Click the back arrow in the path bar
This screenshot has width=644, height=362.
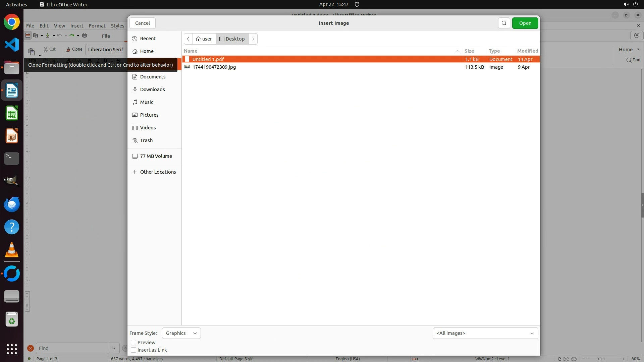pyautogui.click(x=188, y=39)
